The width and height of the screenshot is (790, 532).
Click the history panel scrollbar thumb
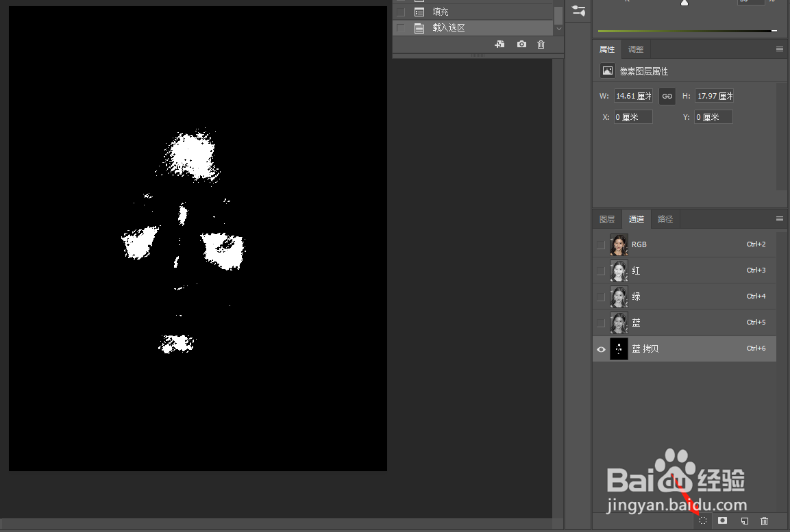[558, 15]
